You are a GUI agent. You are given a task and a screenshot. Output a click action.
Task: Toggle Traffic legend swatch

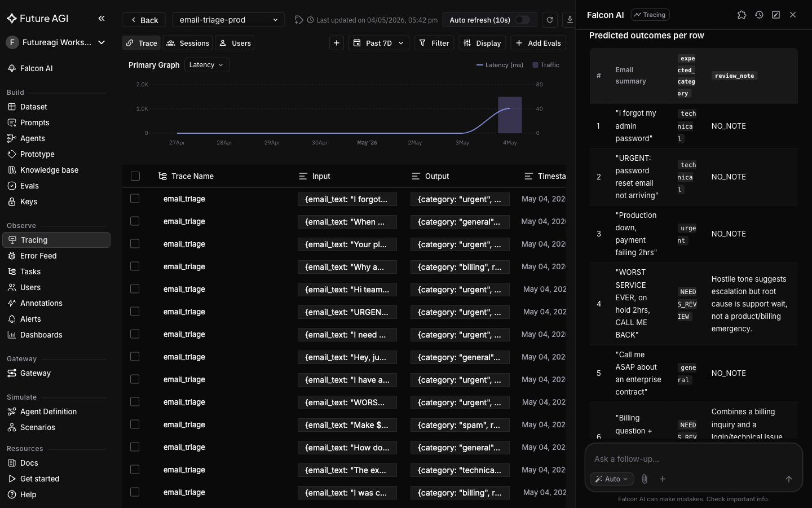click(535, 65)
